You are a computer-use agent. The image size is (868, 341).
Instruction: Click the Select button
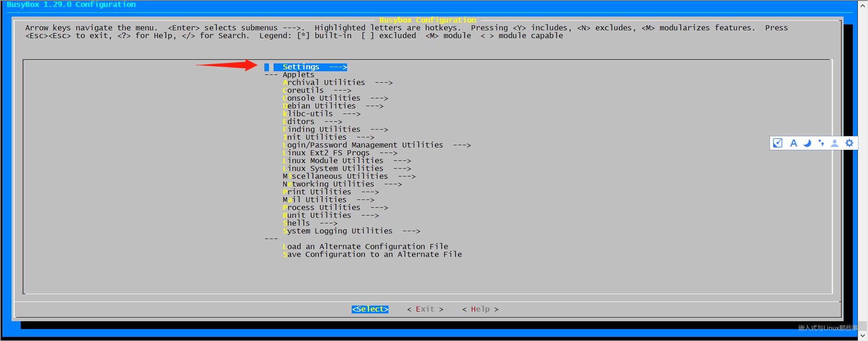(x=370, y=309)
